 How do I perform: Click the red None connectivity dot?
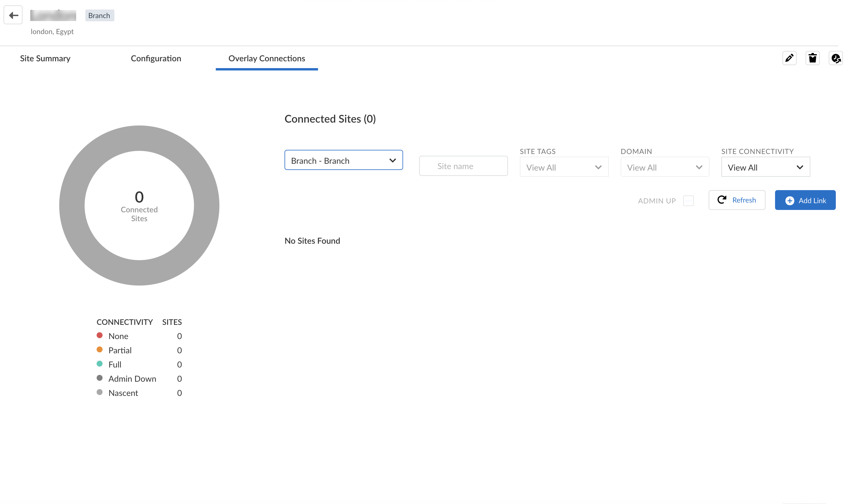click(100, 336)
